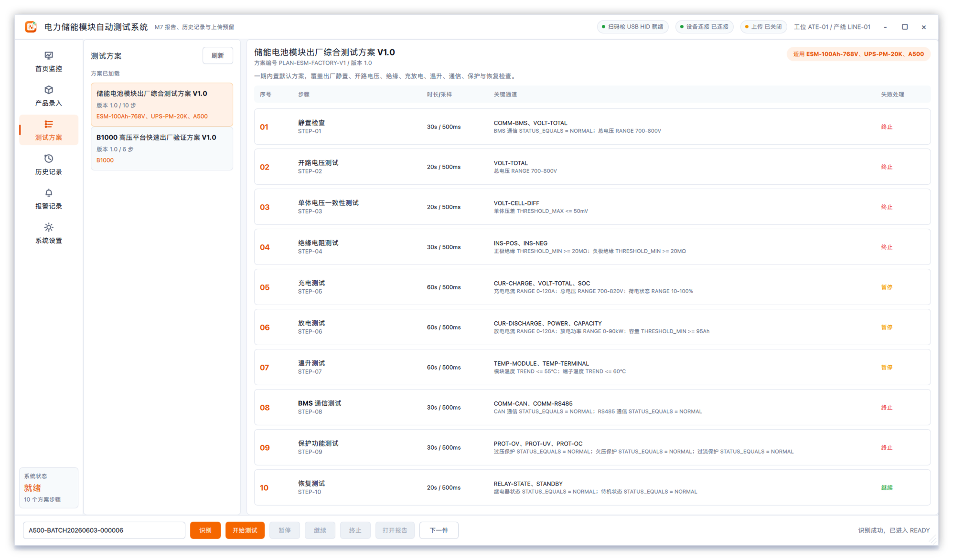Click 暂停 failure action of 温升测试
The width and height of the screenshot is (953, 560).
tap(887, 368)
